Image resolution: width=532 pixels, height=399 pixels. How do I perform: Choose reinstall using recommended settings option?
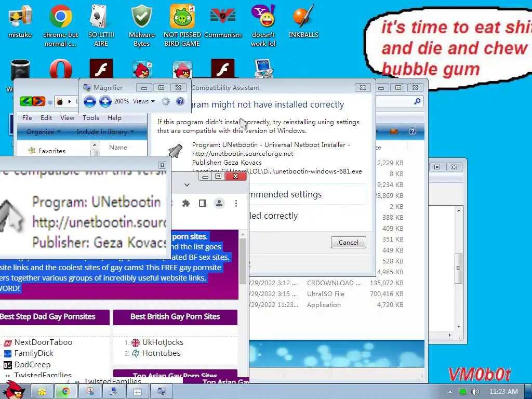(308, 194)
